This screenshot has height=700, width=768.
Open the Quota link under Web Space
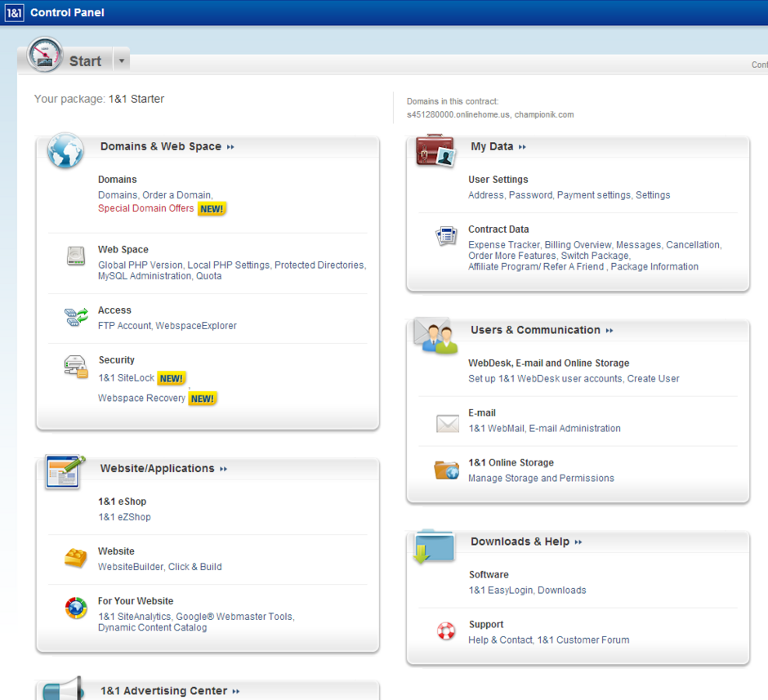pyautogui.click(x=208, y=275)
